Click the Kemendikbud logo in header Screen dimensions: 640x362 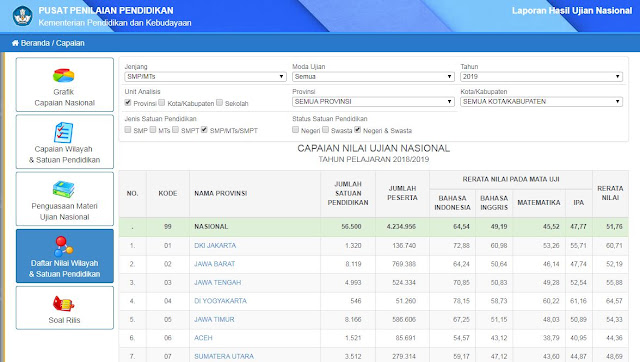click(x=22, y=16)
